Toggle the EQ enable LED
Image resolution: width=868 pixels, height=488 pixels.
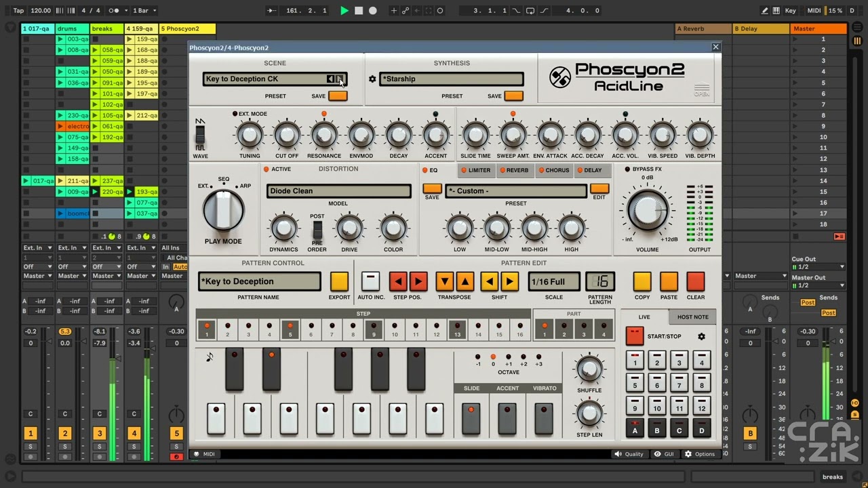coord(425,171)
